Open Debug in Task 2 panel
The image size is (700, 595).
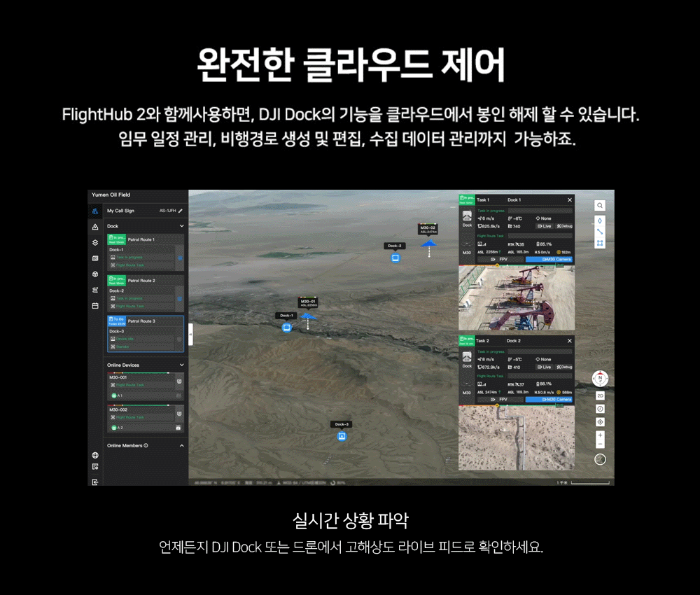pyautogui.click(x=564, y=367)
